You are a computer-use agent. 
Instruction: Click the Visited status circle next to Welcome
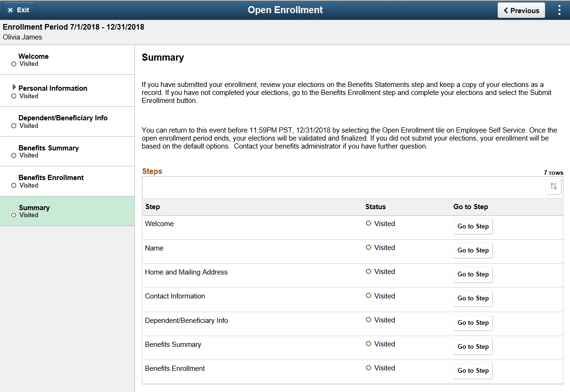(x=15, y=64)
